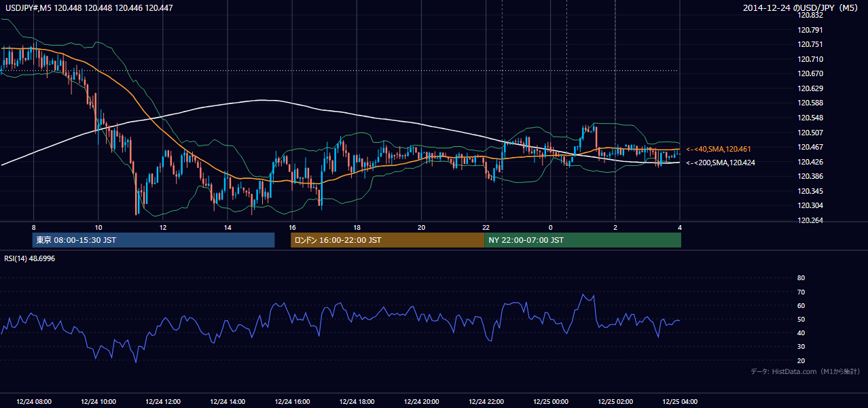Image resolution: width=868 pixels, height=408 pixels.
Task: Click hour tick 22 under the price chart
Action: (486, 227)
